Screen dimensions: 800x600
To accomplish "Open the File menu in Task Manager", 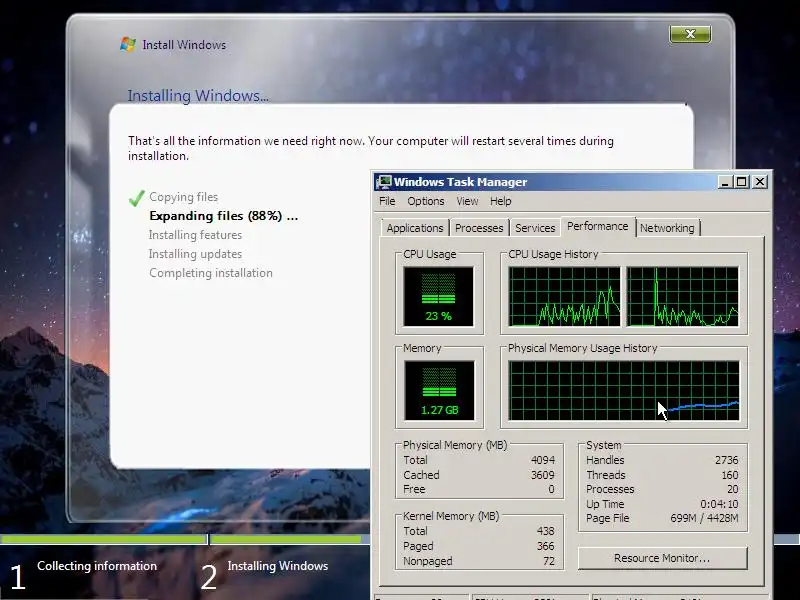I will (x=387, y=201).
